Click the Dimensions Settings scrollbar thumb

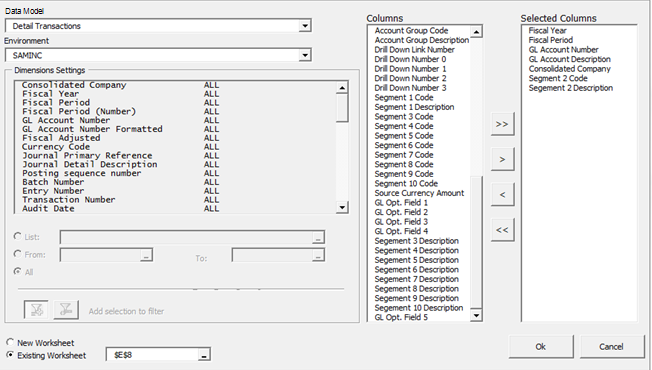click(342, 108)
